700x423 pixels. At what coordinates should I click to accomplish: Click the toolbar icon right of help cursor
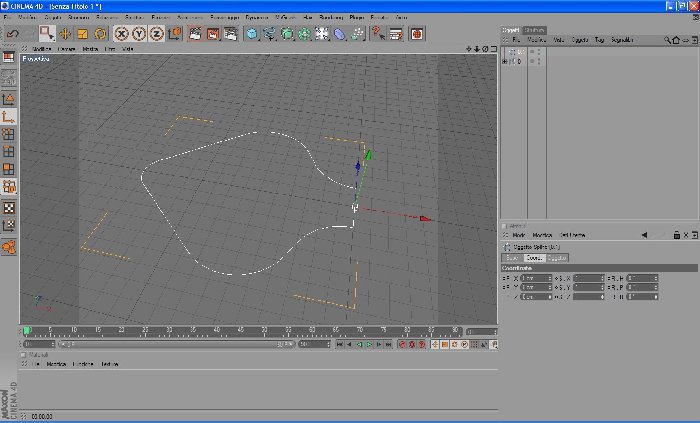coord(396,33)
